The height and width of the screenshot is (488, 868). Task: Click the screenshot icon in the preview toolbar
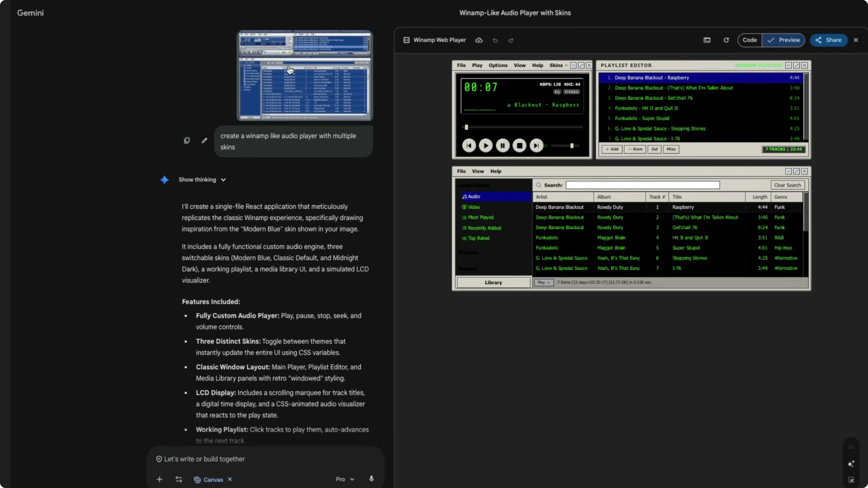[x=707, y=40]
